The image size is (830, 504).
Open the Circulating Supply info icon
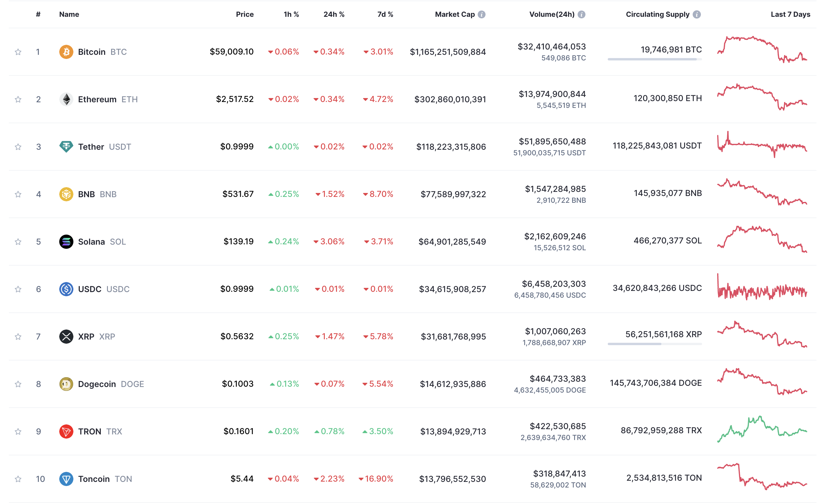pyautogui.click(x=696, y=14)
